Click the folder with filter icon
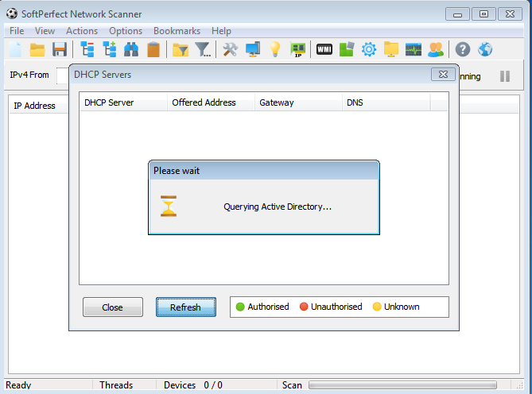This screenshot has height=394, width=532. (x=181, y=50)
